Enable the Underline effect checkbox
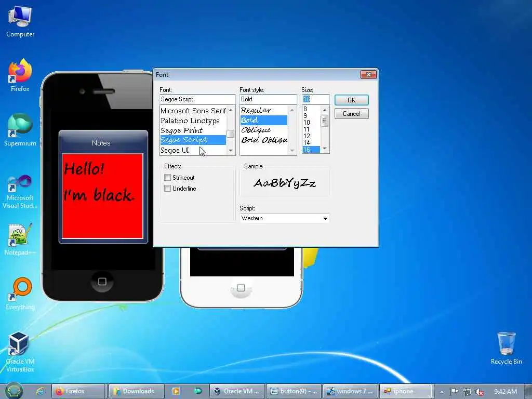 [167, 188]
